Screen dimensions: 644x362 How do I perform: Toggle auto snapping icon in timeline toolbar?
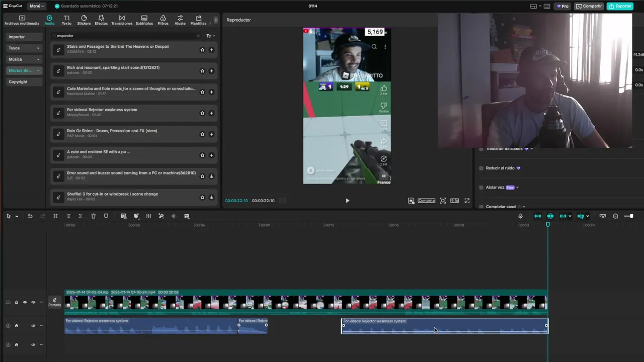tap(550, 216)
